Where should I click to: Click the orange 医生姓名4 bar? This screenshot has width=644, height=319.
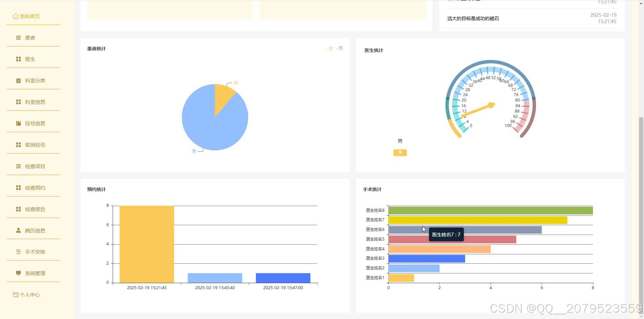click(x=439, y=249)
